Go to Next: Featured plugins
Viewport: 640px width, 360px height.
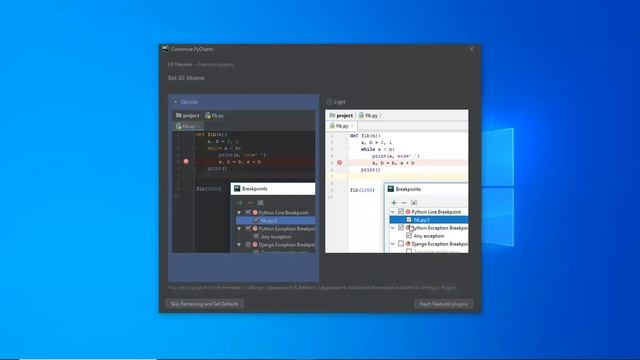point(444,304)
